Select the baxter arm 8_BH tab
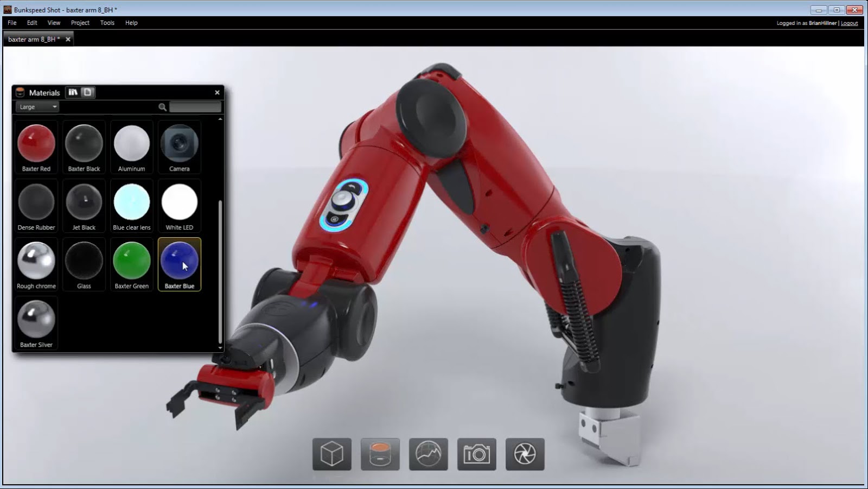The width and height of the screenshot is (868, 489). pos(33,39)
